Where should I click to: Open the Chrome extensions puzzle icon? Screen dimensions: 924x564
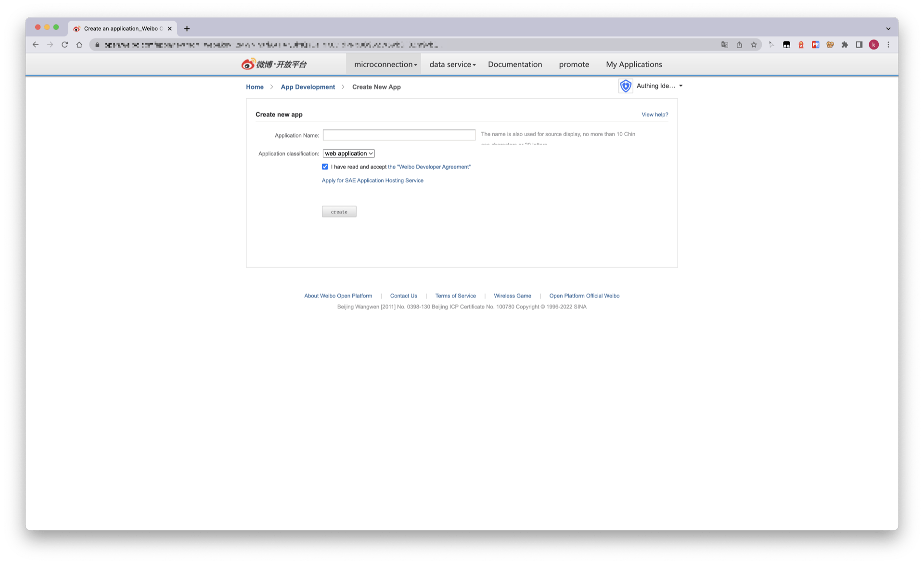[845, 44]
